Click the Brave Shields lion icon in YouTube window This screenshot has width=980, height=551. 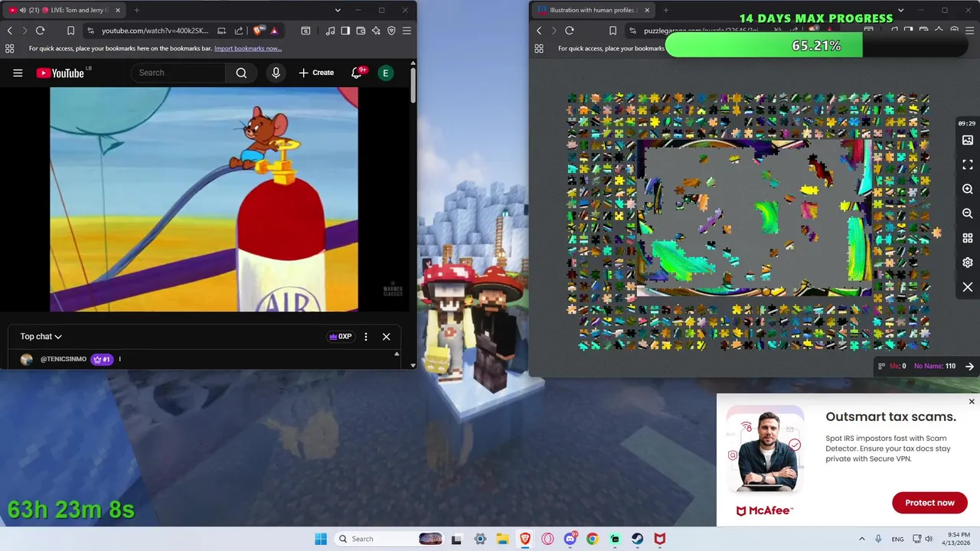(x=259, y=31)
